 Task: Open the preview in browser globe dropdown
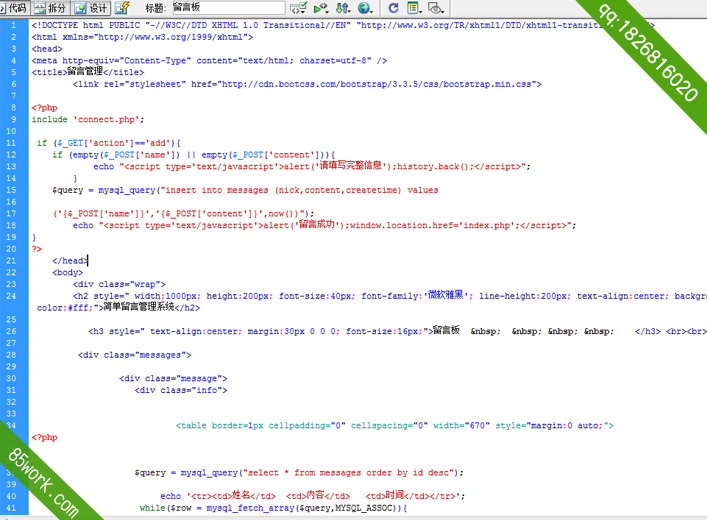[365, 8]
